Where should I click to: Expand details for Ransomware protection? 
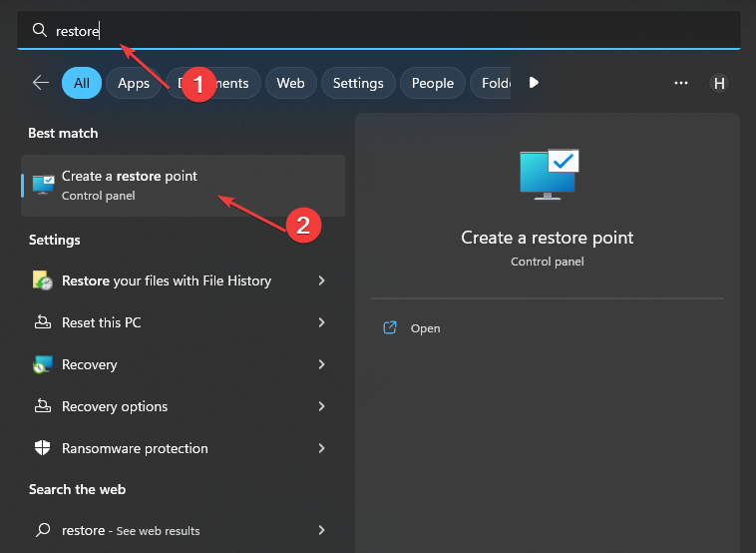pyautogui.click(x=321, y=448)
